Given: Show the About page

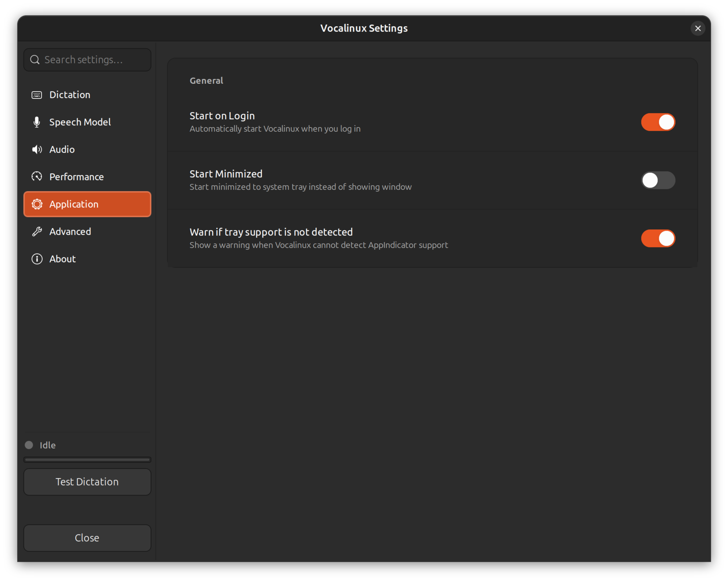Looking at the screenshot, I should click(x=87, y=259).
